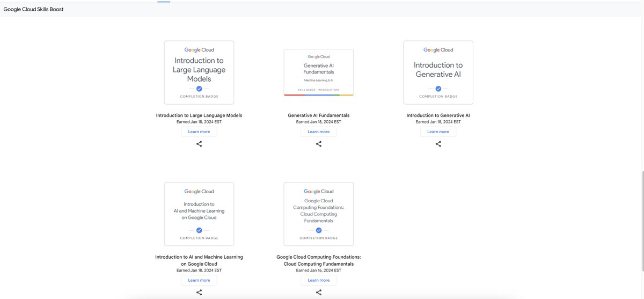
Task: Click the title Introduction to AI and Machine Learning
Action: 199,260
